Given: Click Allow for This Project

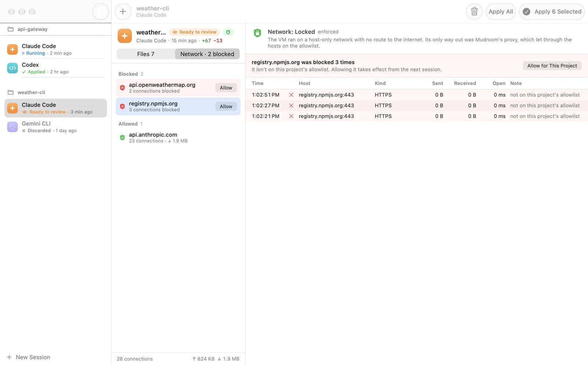Looking at the screenshot, I should tap(552, 66).
